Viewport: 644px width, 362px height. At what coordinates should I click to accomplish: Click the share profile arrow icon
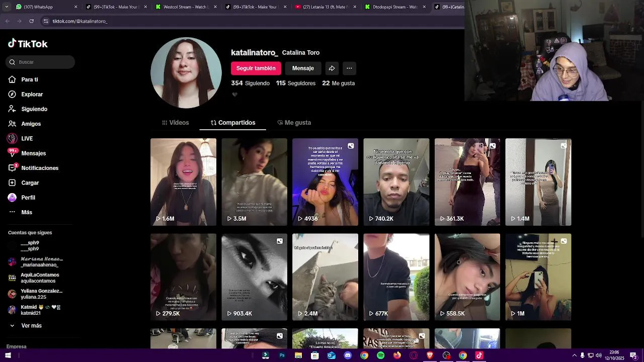tap(332, 68)
